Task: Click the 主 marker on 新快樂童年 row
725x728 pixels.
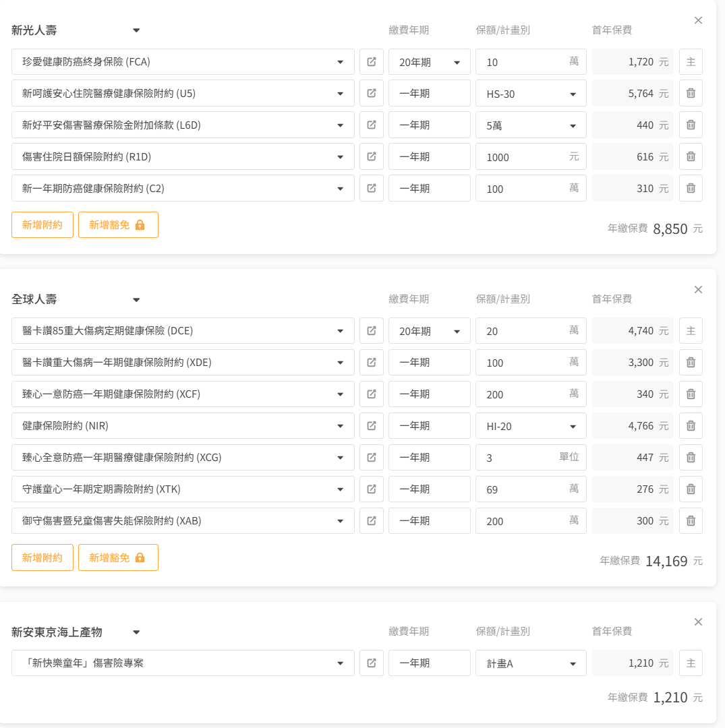Action: click(691, 663)
